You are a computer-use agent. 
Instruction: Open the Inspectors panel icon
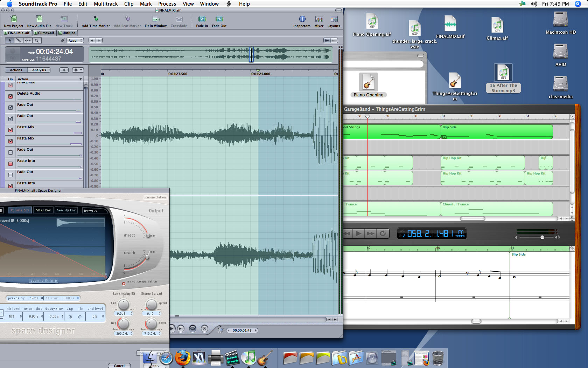[302, 19]
